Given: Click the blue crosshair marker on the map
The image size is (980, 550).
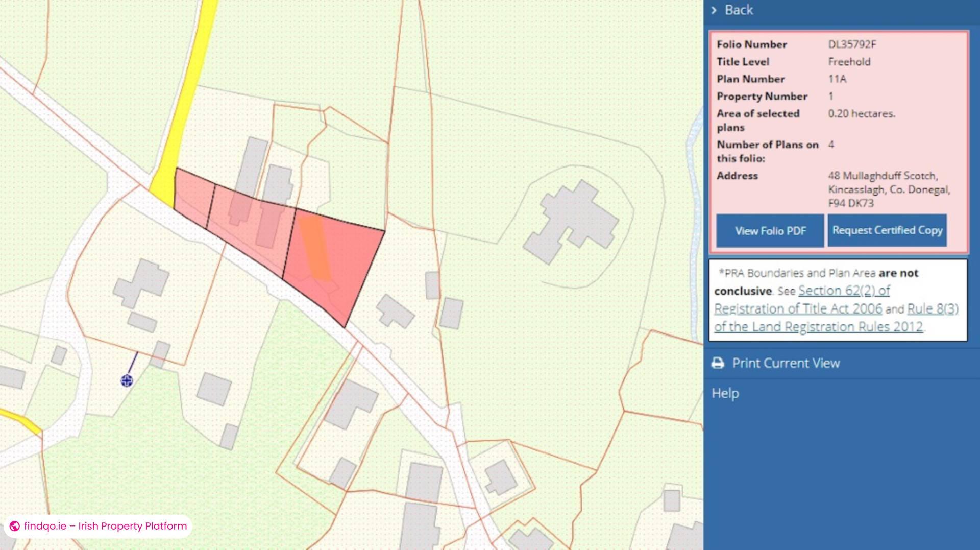Looking at the screenshot, I should 127,380.
